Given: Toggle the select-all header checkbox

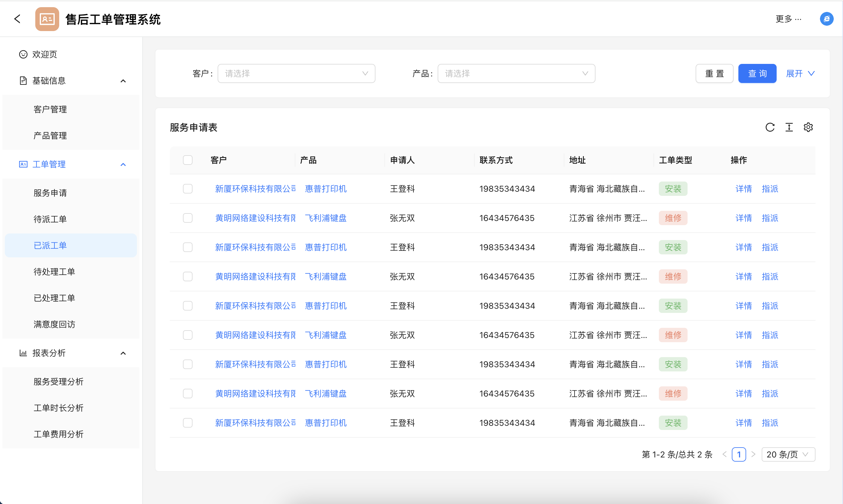Looking at the screenshot, I should (x=188, y=160).
